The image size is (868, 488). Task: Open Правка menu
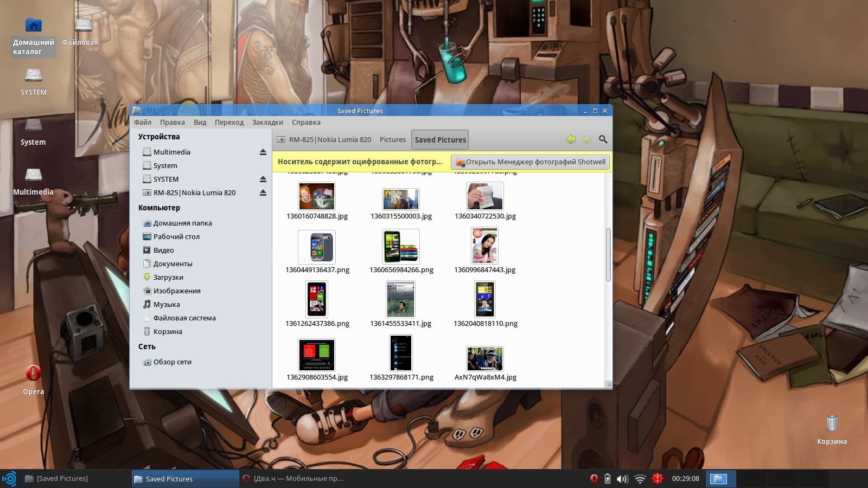pyautogui.click(x=173, y=122)
